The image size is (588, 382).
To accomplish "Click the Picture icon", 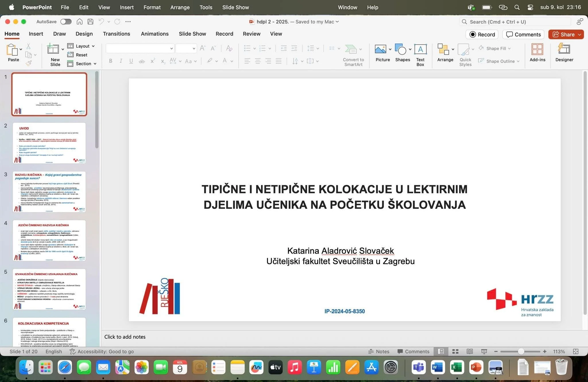I will 380,49.
